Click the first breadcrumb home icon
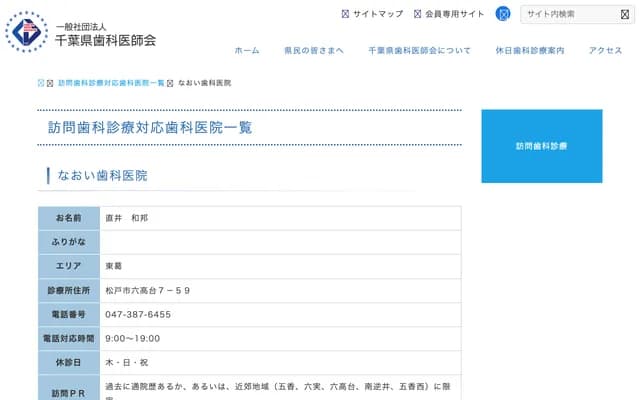This screenshot has width=640, height=400. (x=41, y=81)
